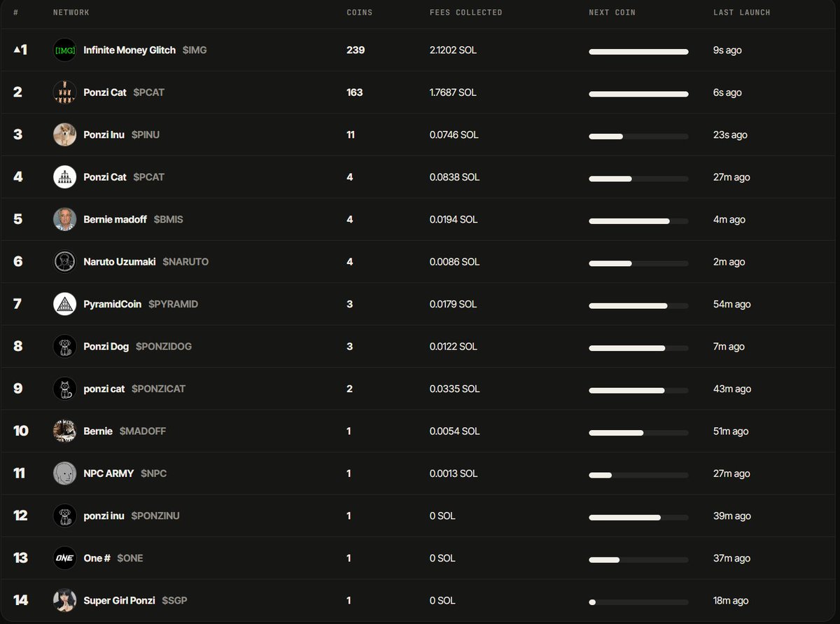Click the 54m ago last launch time
The height and width of the screenshot is (624, 840).
[x=732, y=304]
